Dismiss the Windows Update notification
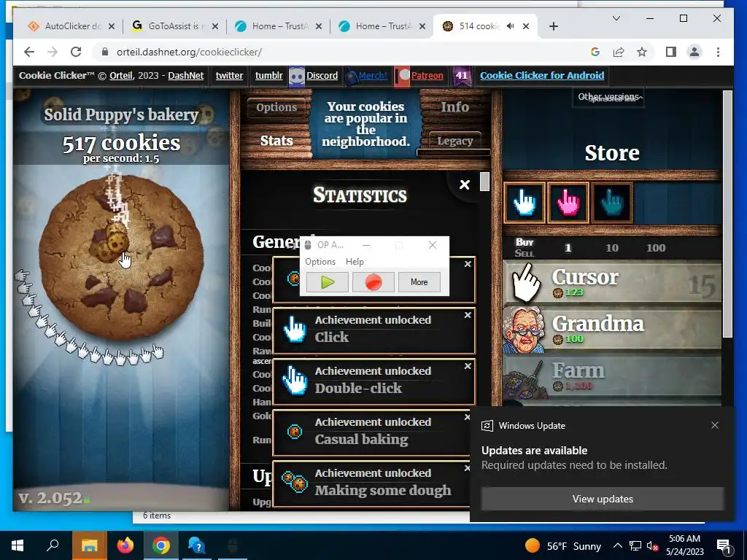747x560 pixels. pos(715,425)
